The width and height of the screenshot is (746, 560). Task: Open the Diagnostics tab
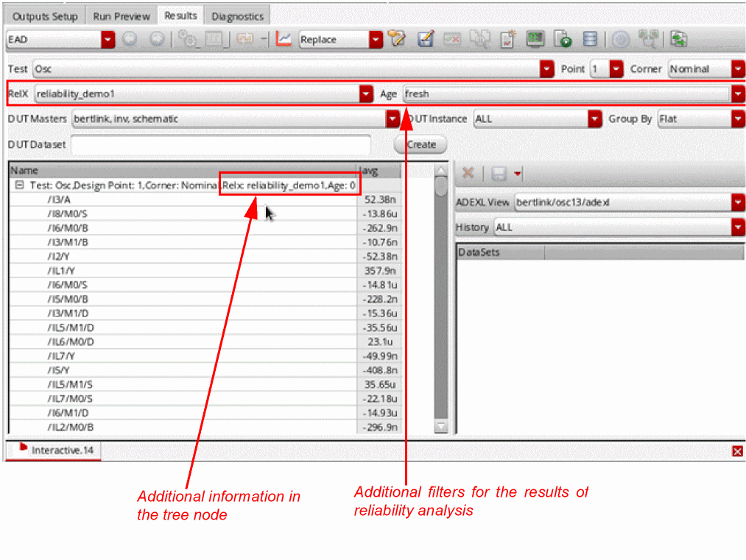[x=237, y=16]
